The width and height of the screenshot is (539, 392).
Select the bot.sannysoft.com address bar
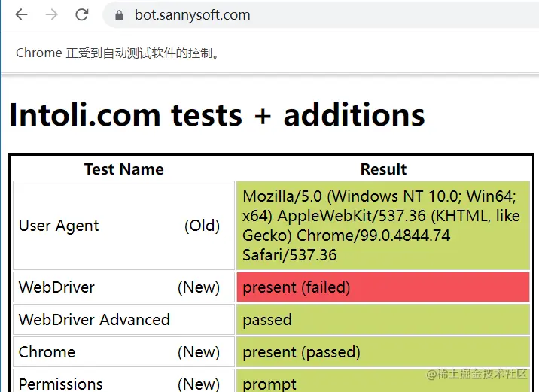point(321,15)
